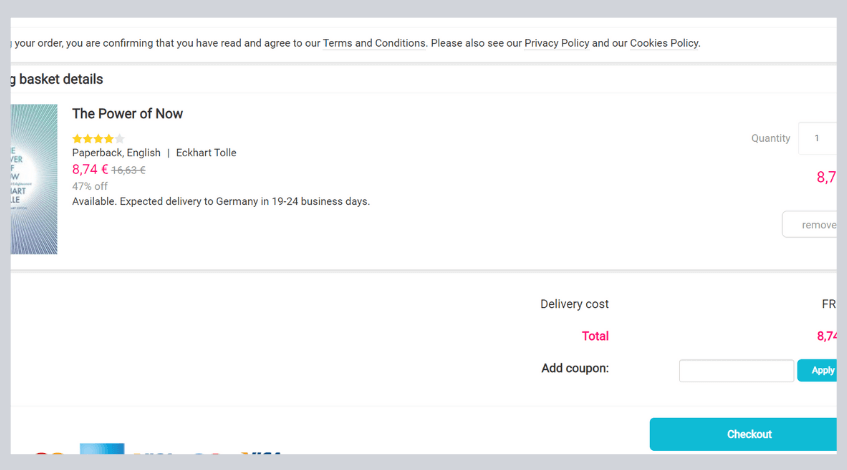Click the Delivery cost label
Viewport: 847px width, 470px height.
(x=575, y=304)
